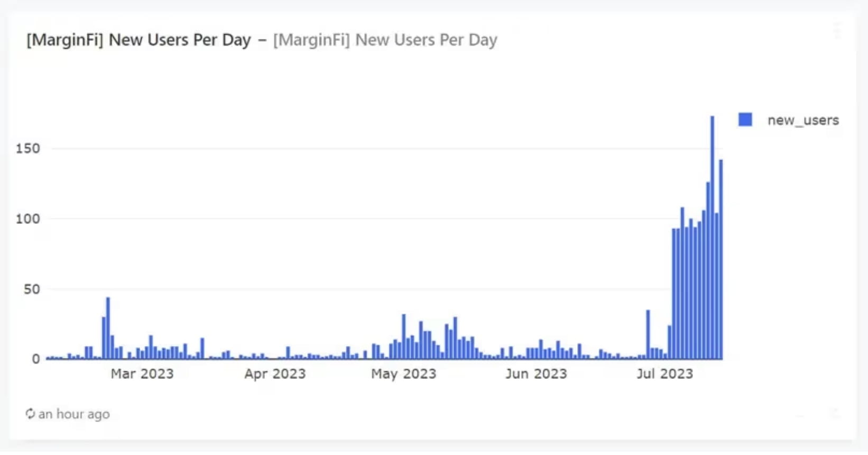Select the last bar at chart's right end
868x455 pixels.
click(x=721, y=259)
